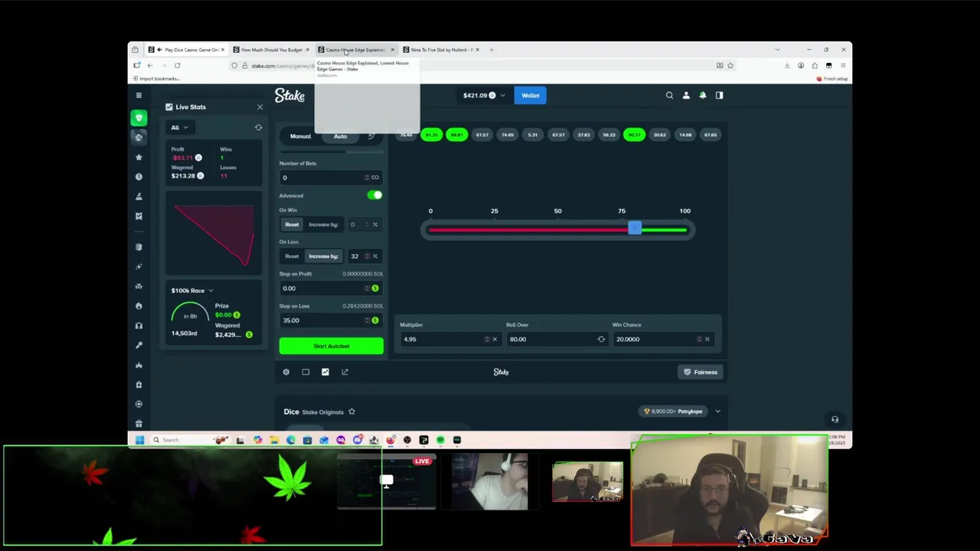The height and width of the screenshot is (551, 980).
Task: Open the browser tab list chevron
Action: 777,50
